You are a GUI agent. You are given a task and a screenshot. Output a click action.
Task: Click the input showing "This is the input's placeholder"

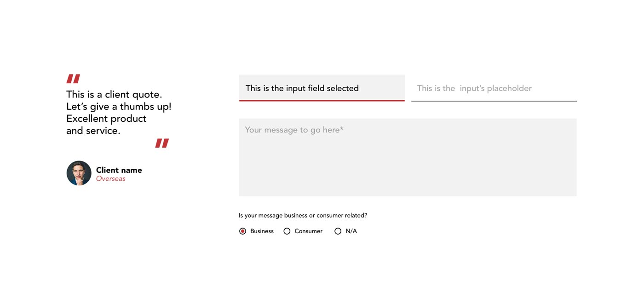tap(494, 88)
